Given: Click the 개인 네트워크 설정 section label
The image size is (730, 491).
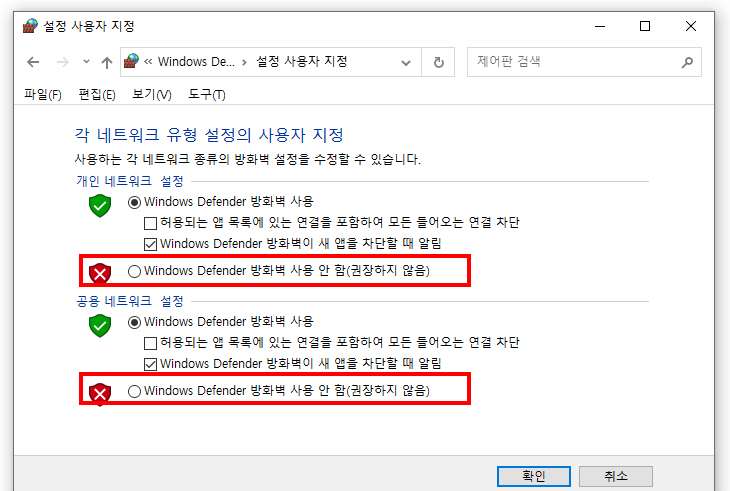Looking at the screenshot, I should 130,181.
